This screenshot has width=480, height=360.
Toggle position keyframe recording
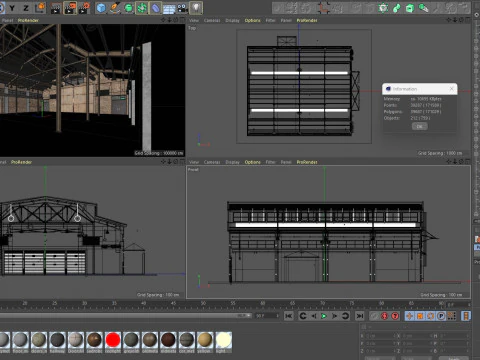pyautogui.click(x=410, y=316)
